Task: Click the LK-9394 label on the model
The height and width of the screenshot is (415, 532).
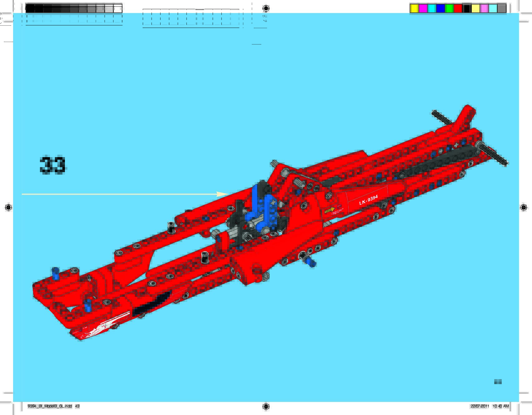Action: [x=368, y=200]
